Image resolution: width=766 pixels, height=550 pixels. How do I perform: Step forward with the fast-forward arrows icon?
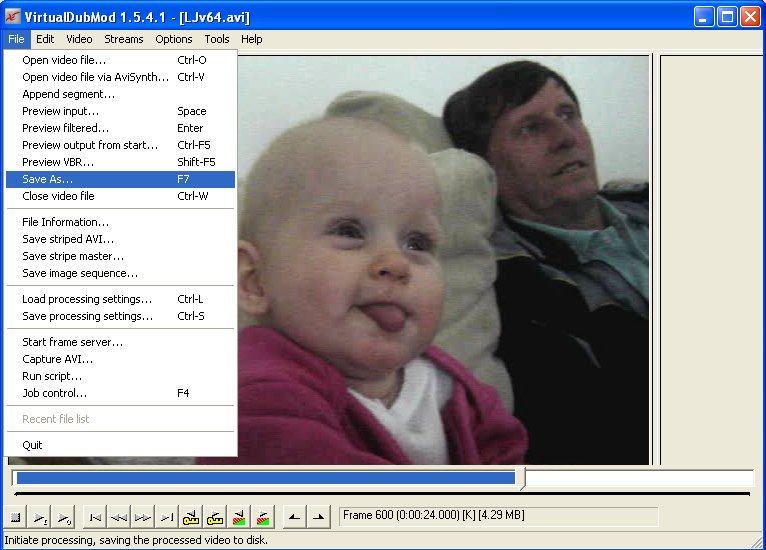[143, 517]
